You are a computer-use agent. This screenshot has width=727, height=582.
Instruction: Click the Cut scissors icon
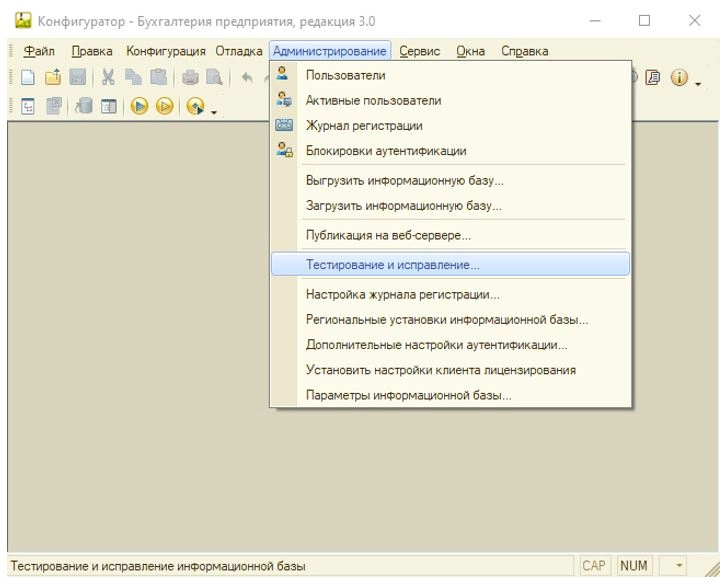click(x=108, y=77)
